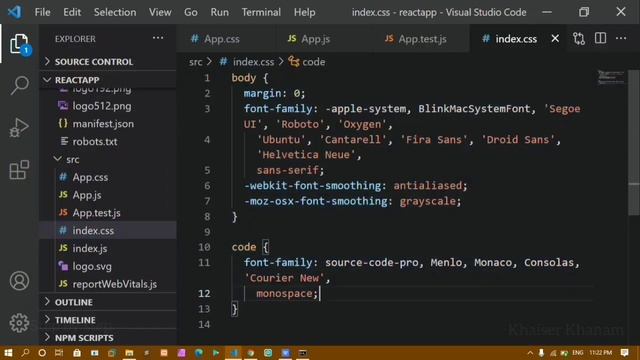640x360 pixels.
Task: Open editor More Actions ellipsis
Action: coord(621,38)
